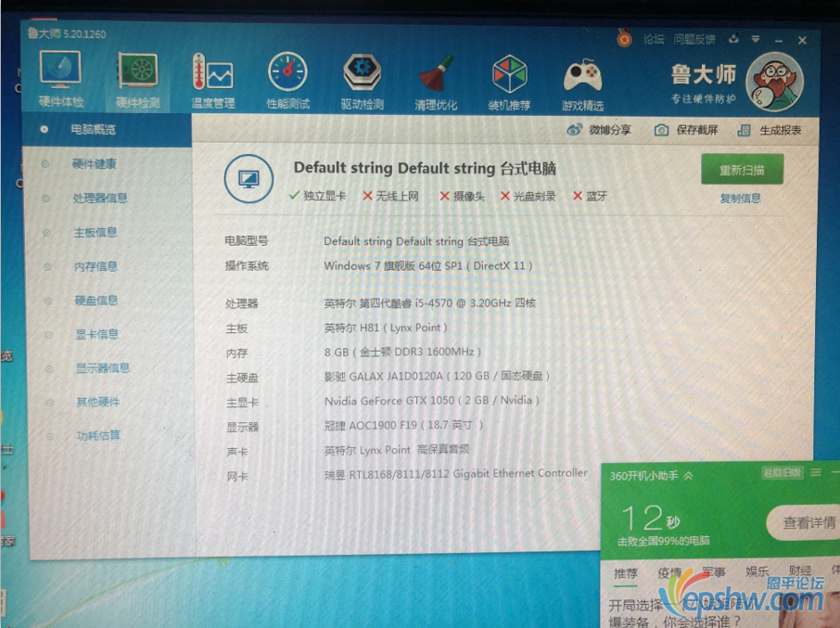Viewport: 840px width, 628px height.
Task: Open the 360 popup menu icon
Action: click(816, 472)
